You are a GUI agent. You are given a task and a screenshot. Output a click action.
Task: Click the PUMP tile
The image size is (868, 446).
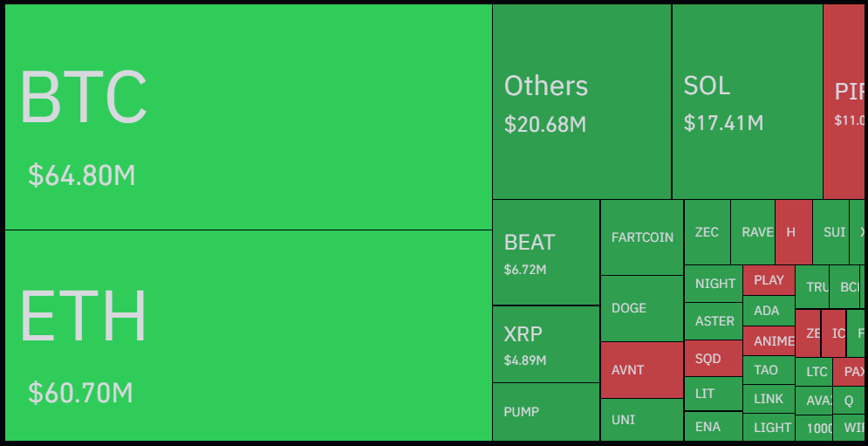point(545,412)
